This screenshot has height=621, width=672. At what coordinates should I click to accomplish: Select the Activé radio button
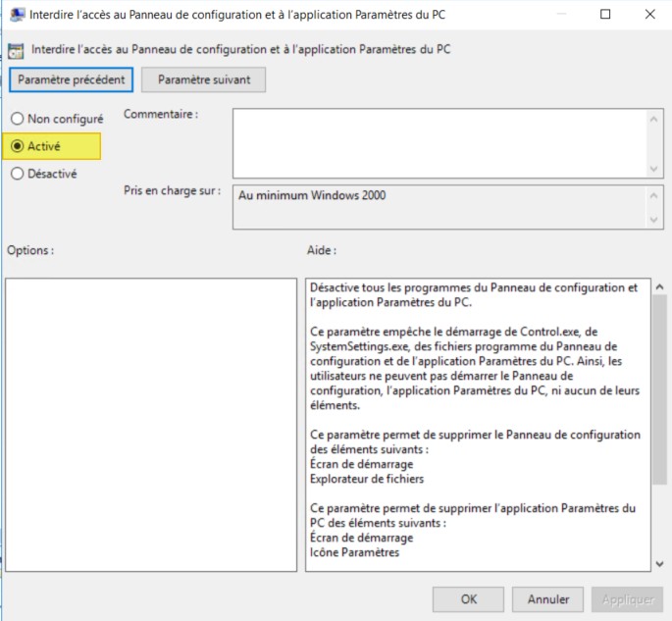(x=17, y=146)
